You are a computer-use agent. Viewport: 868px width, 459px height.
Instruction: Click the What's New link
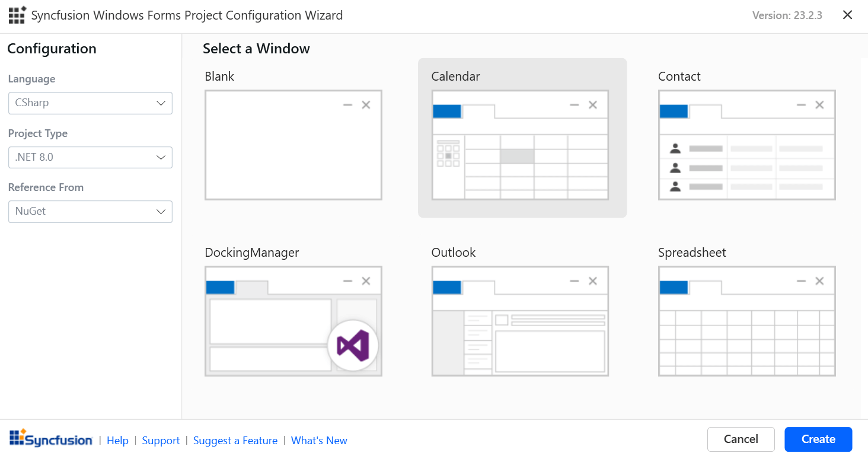[319, 441]
